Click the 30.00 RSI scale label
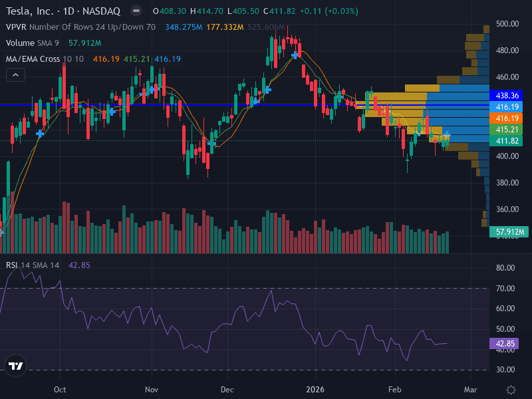The image size is (532, 399). coord(505,370)
